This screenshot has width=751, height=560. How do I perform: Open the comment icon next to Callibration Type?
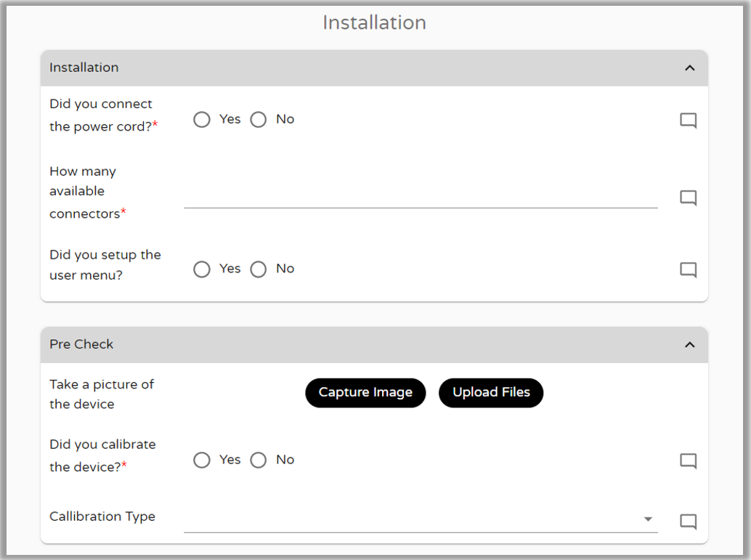(x=688, y=521)
